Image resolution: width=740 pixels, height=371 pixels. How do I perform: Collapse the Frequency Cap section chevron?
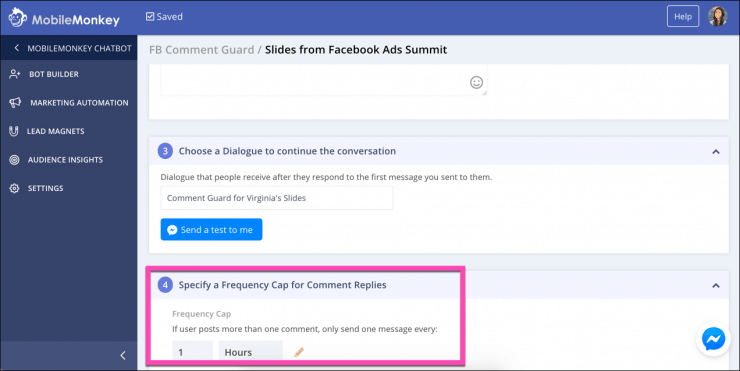coord(715,285)
